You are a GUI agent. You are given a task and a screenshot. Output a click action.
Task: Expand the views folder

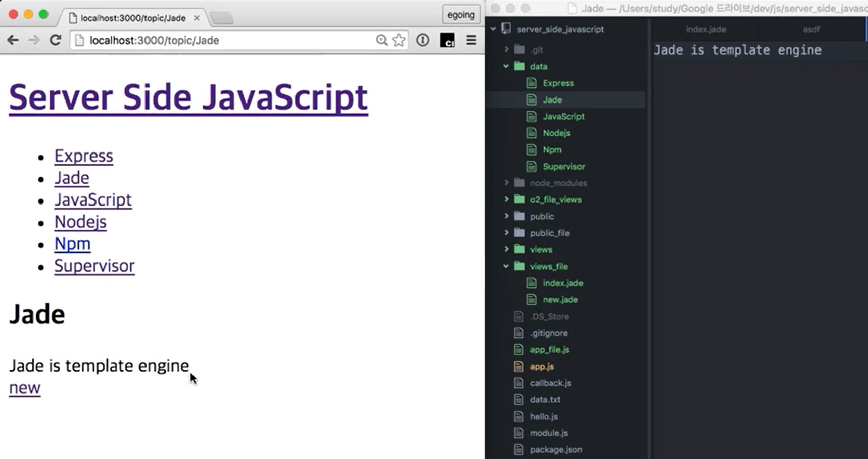[506, 249]
